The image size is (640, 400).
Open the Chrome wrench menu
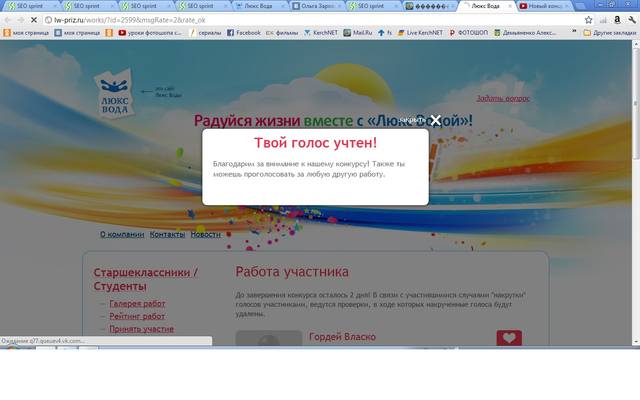tap(632, 20)
